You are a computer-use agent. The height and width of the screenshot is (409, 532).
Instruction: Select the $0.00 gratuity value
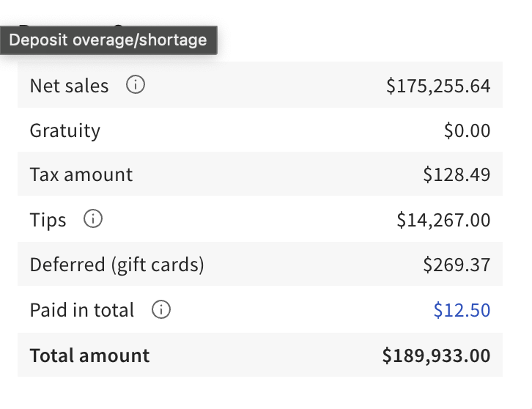(x=467, y=130)
